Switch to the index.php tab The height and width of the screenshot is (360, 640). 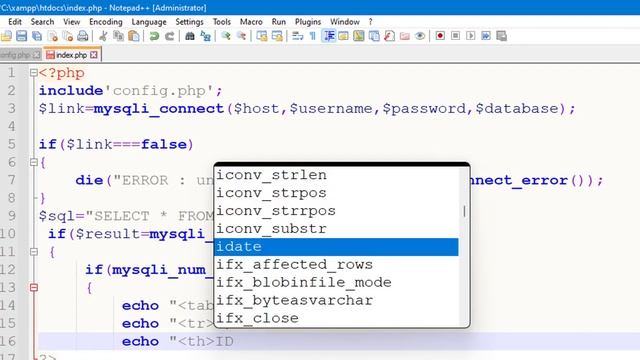71,55
